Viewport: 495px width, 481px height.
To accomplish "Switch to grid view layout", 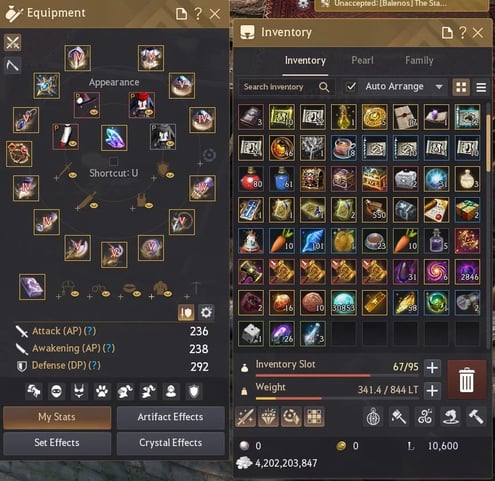I will point(461,87).
